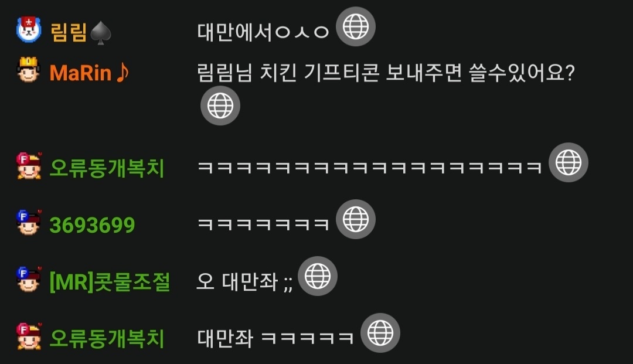This screenshot has width=633, height=364.
Task: Tap the globe after 대만좌 ㅋㅋㅋㅋㅋ message
Action: [380, 333]
